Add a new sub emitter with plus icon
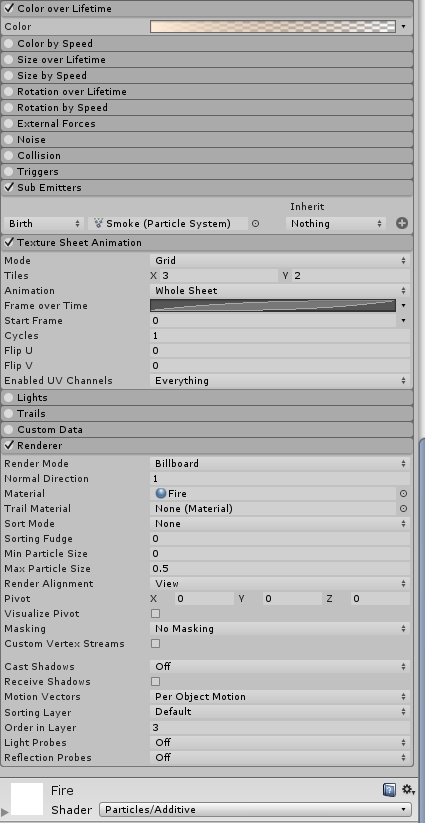 pyautogui.click(x=401, y=223)
